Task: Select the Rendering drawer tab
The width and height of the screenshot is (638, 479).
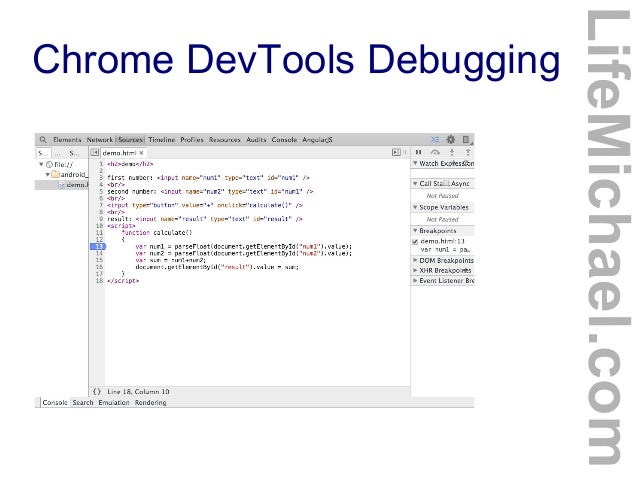Action: tap(151, 402)
